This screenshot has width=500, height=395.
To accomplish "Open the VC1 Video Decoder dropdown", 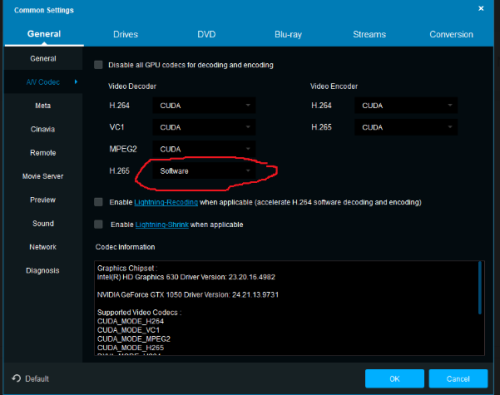I will pyautogui.click(x=204, y=127).
